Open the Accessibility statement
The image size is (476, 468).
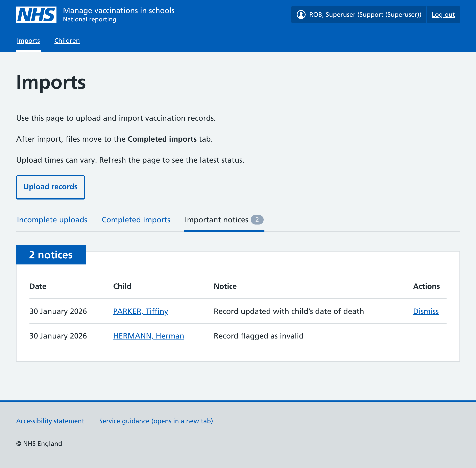click(x=50, y=421)
